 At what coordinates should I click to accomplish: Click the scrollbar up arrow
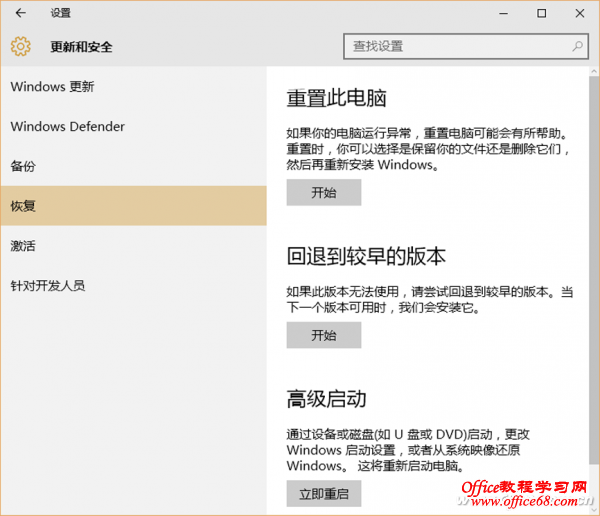pyautogui.click(x=593, y=72)
